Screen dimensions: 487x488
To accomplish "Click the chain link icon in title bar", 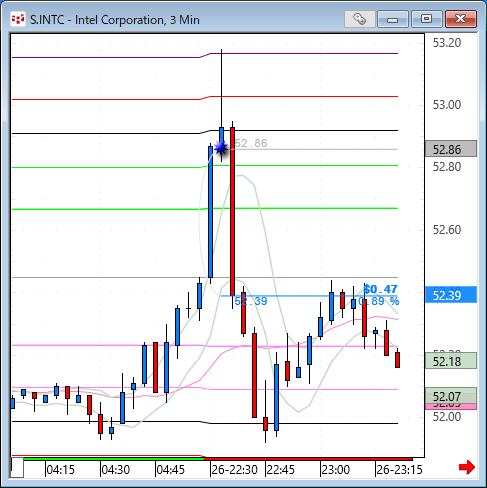I will [x=359, y=19].
